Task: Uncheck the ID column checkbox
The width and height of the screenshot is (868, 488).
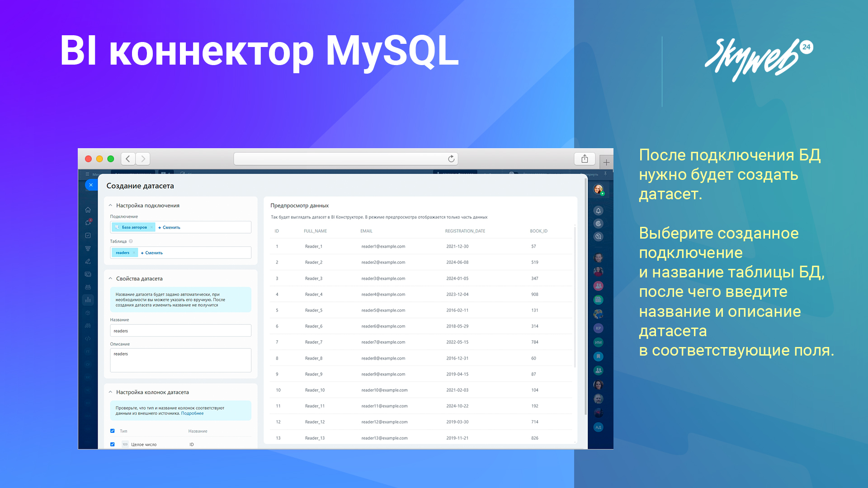Action: tap(113, 445)
